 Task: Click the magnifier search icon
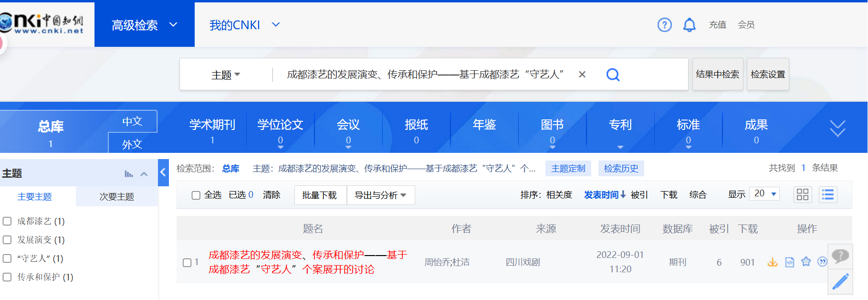pos(613,75)
